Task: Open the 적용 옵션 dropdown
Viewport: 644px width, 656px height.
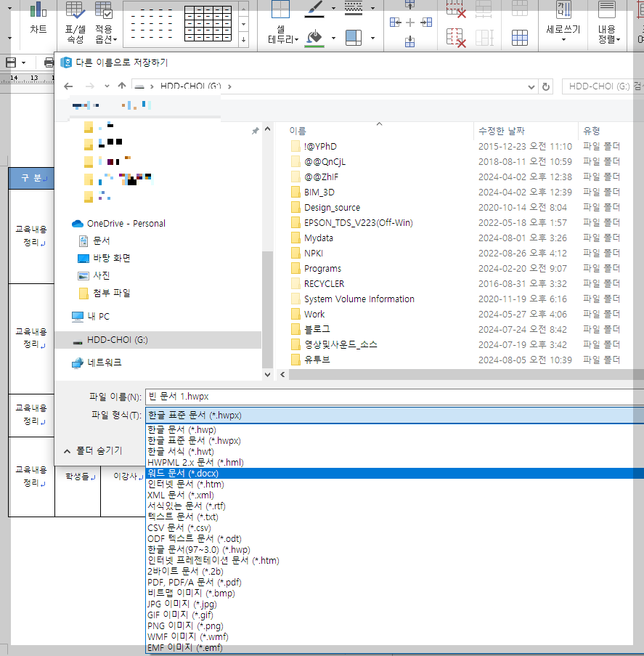Action: click(x=105, y=22)
